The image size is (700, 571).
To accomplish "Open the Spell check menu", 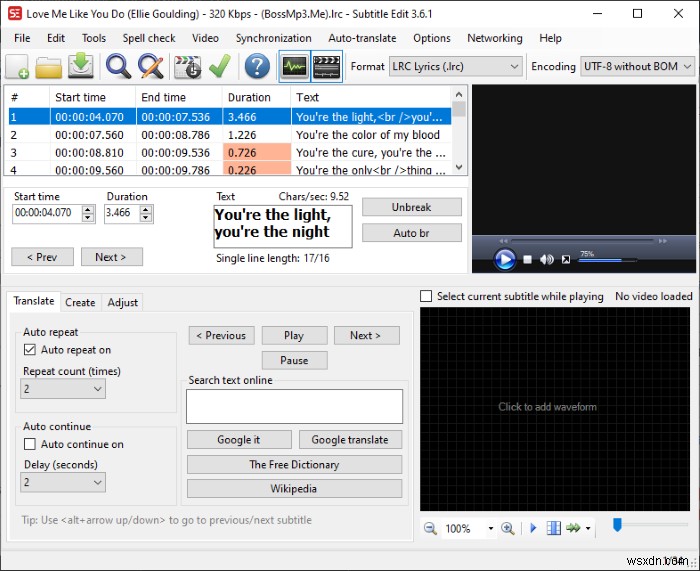I will point(149,38).
